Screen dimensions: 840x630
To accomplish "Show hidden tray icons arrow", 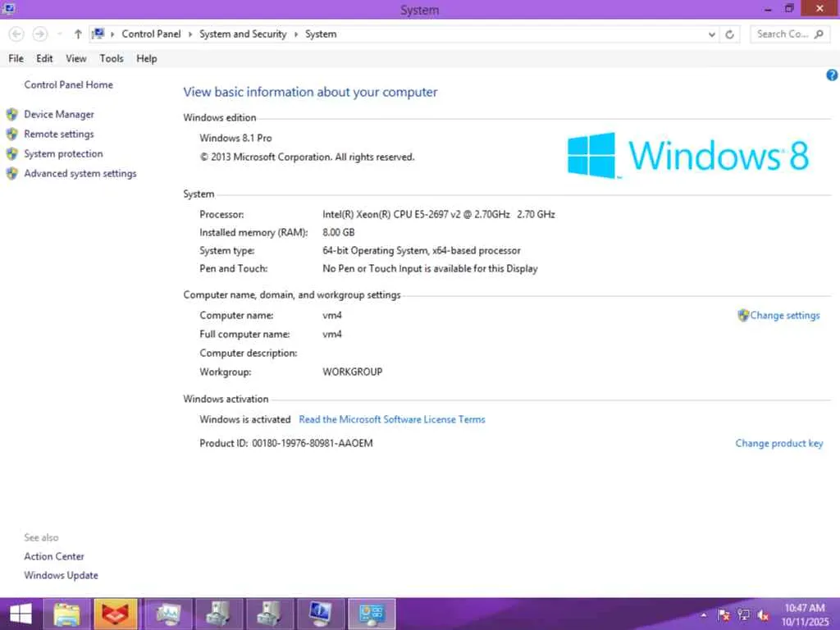I will 704,615.
